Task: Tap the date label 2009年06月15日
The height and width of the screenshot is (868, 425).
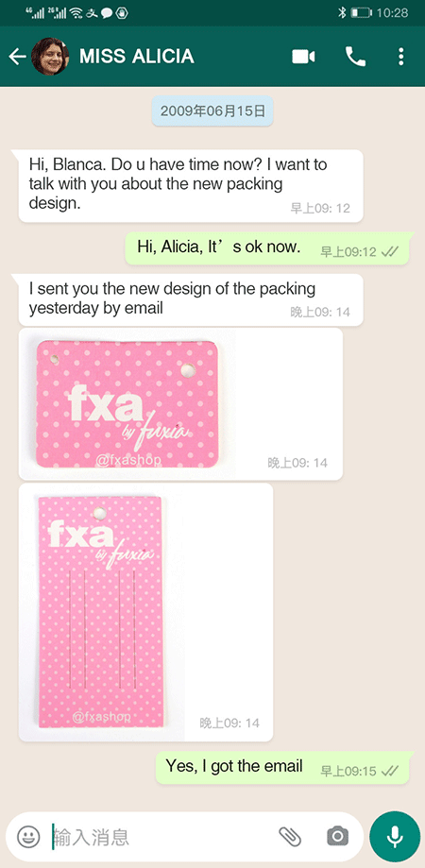Action: [212, 111]
